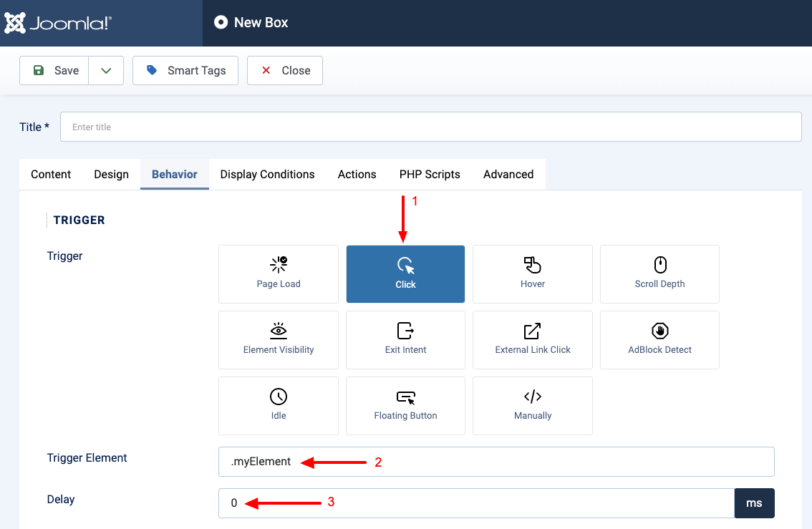Edit the Trigger Element field

click(x=496, y=462)
